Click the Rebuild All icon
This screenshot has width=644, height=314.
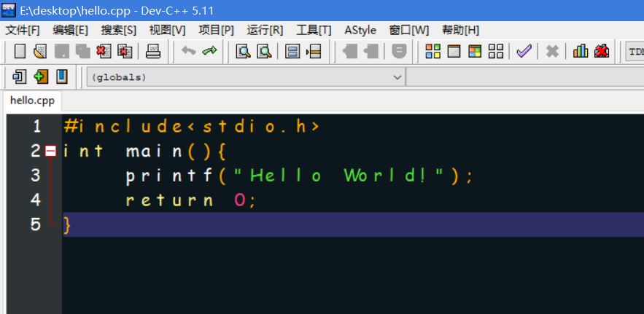[x=496, y=52]
